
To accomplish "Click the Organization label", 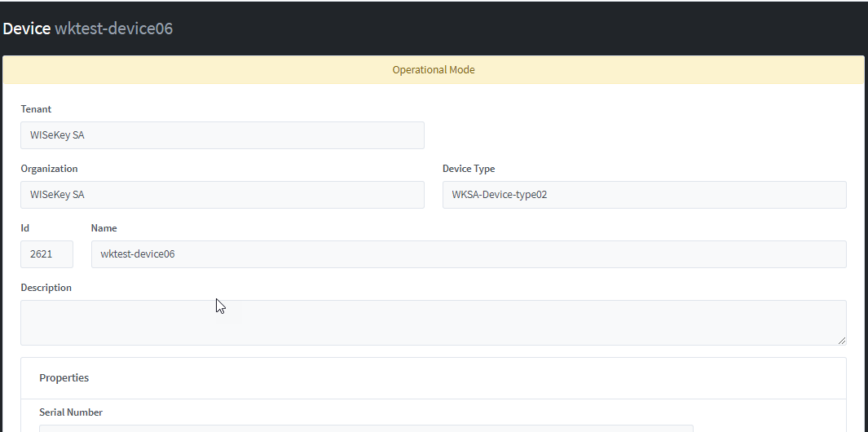I will 49,169.
